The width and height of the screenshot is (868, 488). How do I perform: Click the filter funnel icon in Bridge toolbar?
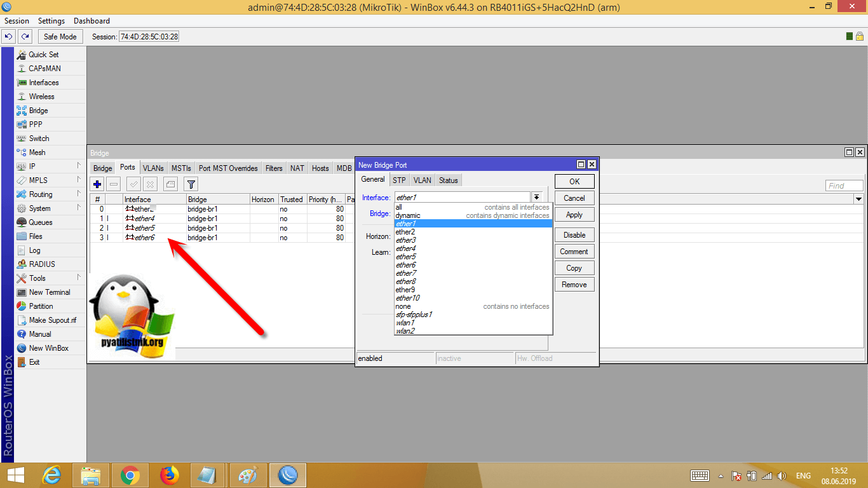point(191,184)
